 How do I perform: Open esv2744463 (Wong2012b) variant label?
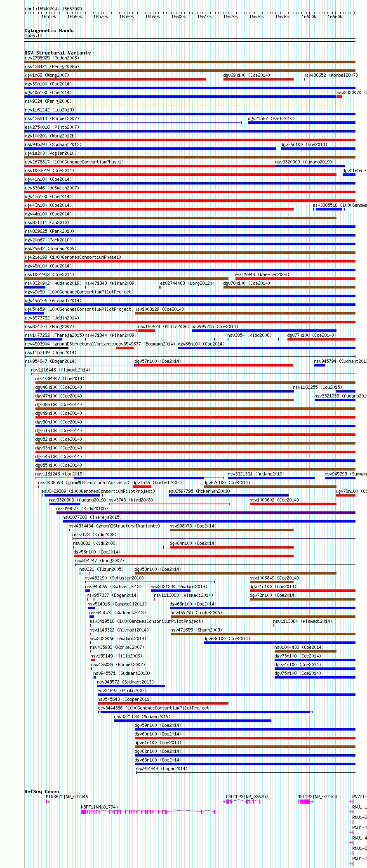pos(187,283)
